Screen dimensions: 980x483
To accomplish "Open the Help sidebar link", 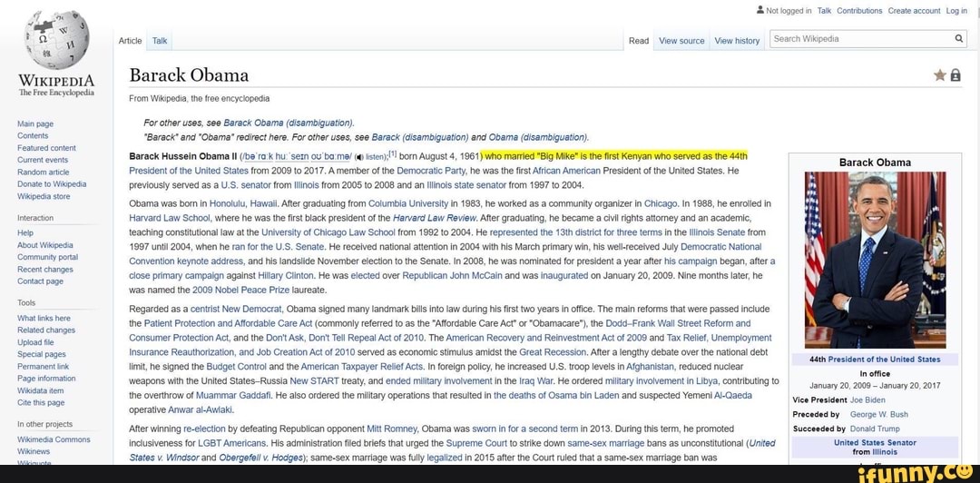I will (x=25, y=232).
